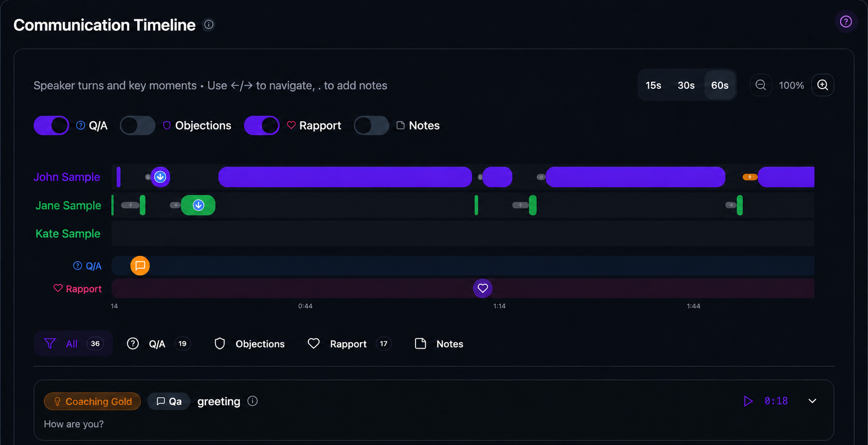Click the orange lightning marker on John's row

tap(750, 177)
